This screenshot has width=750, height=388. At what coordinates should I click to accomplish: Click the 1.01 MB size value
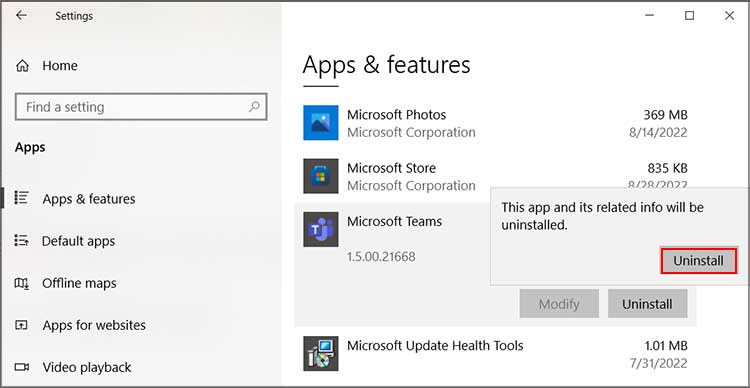pyautogui.click(x=665, y=345)
